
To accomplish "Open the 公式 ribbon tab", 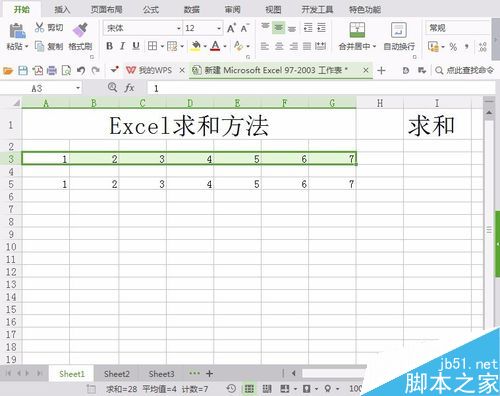I will pyautogui.click(x=151, y=9).
